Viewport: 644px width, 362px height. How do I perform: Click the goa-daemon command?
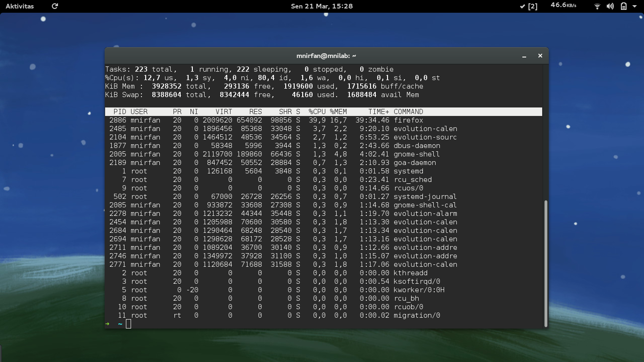[415, 163]
